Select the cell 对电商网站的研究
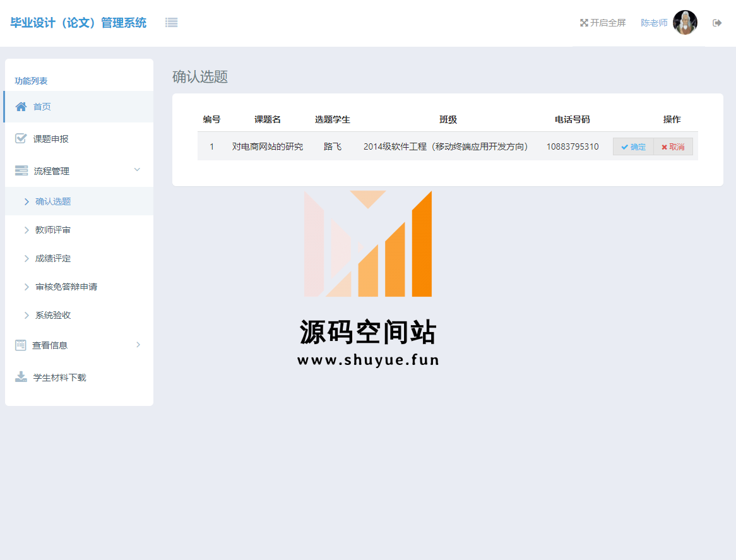Screen dimensions: 736x560 (268, 147)
